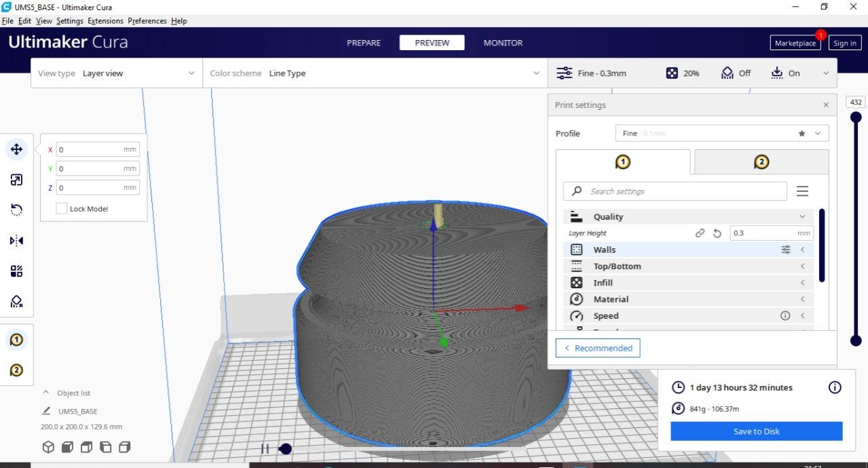Switch to right side camera view icon
The width and height of the screenshot is (868, 468).
coord(124,447)
